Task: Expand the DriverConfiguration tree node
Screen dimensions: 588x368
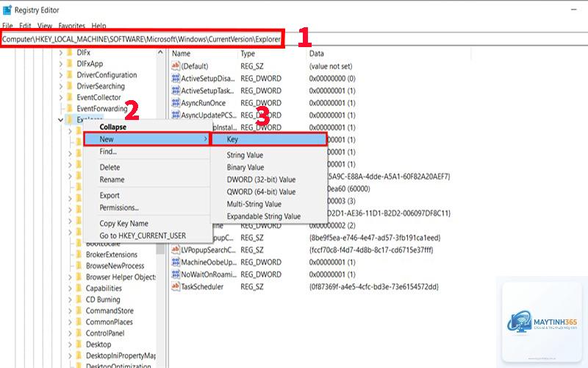Action: (61, 76)
